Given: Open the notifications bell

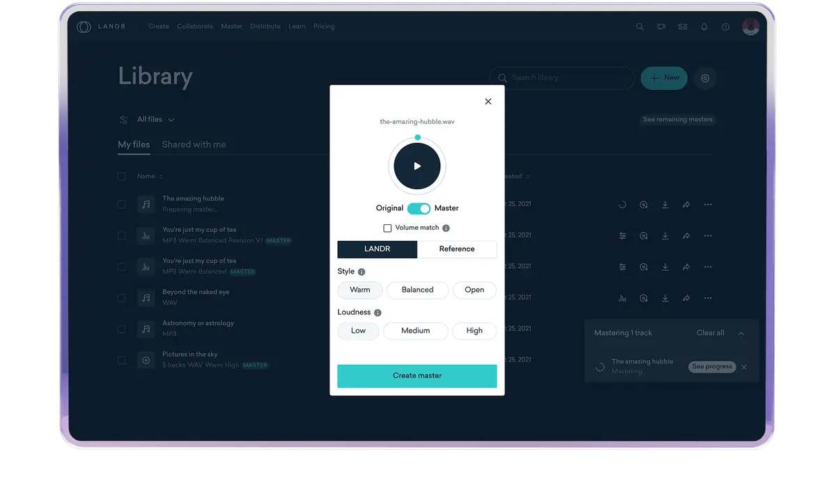Looking at the screenshot, I should 704,27.
